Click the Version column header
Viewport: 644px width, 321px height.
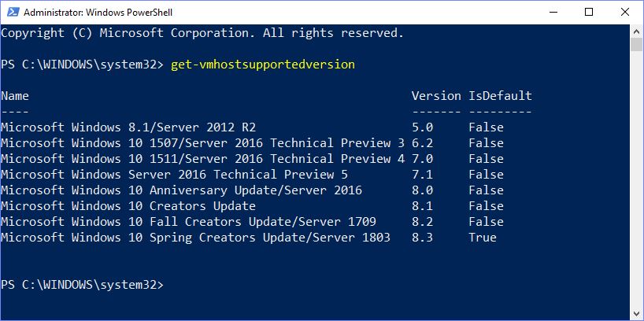436,96
